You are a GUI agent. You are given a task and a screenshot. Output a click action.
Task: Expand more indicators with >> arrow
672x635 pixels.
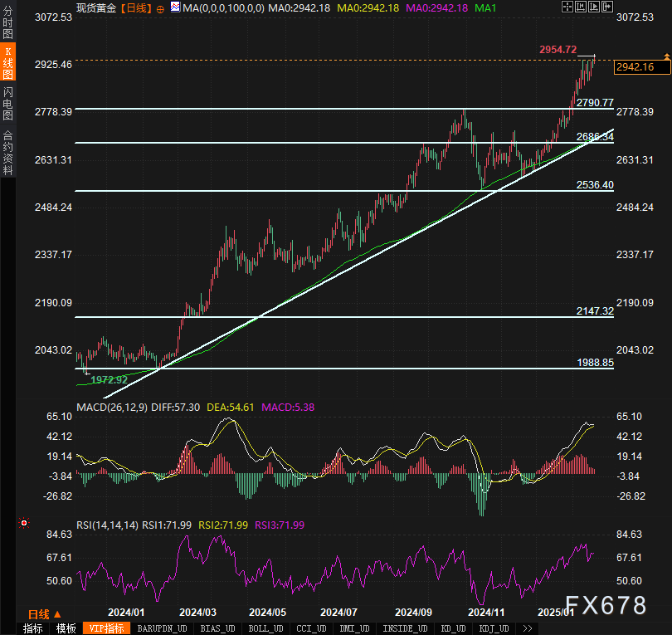coord(528,628)
